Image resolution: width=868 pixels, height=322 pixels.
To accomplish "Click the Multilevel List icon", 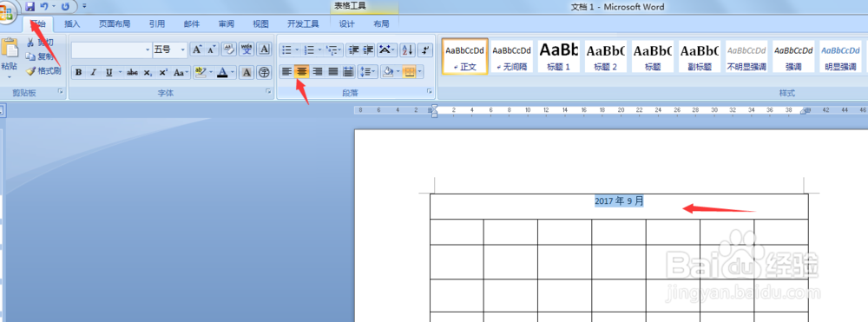I will [334, 49].
